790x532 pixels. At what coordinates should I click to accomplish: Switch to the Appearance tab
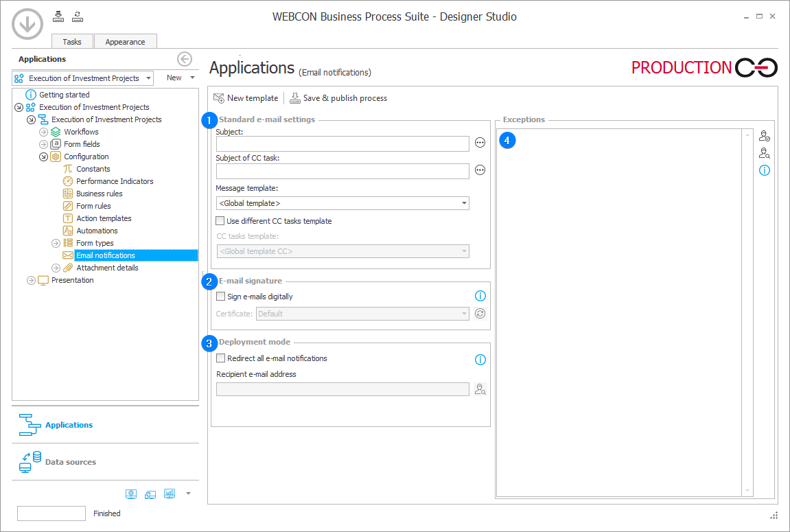[125, 42]
